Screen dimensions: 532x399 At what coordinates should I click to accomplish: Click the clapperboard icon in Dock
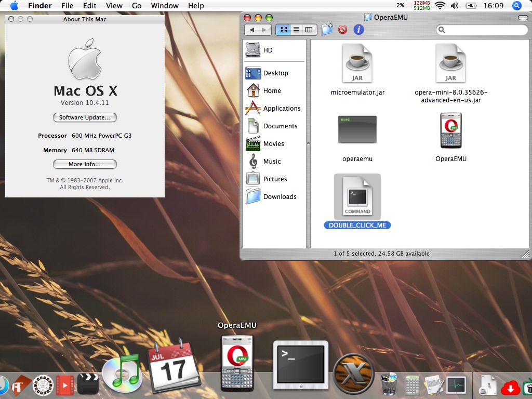click(88, 384)
